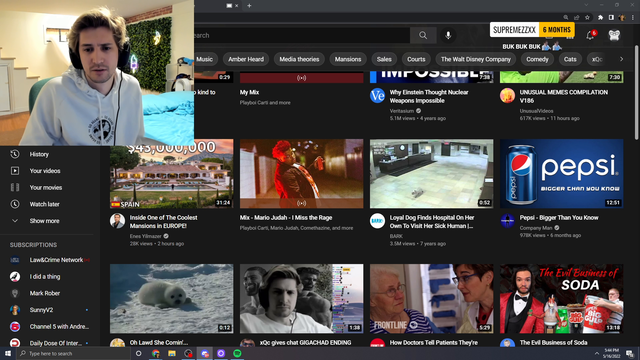This screenshot has width=640, height=360.
Task: Open Enes Yilmazer channel avatar
Action: [x=117, y=221]
